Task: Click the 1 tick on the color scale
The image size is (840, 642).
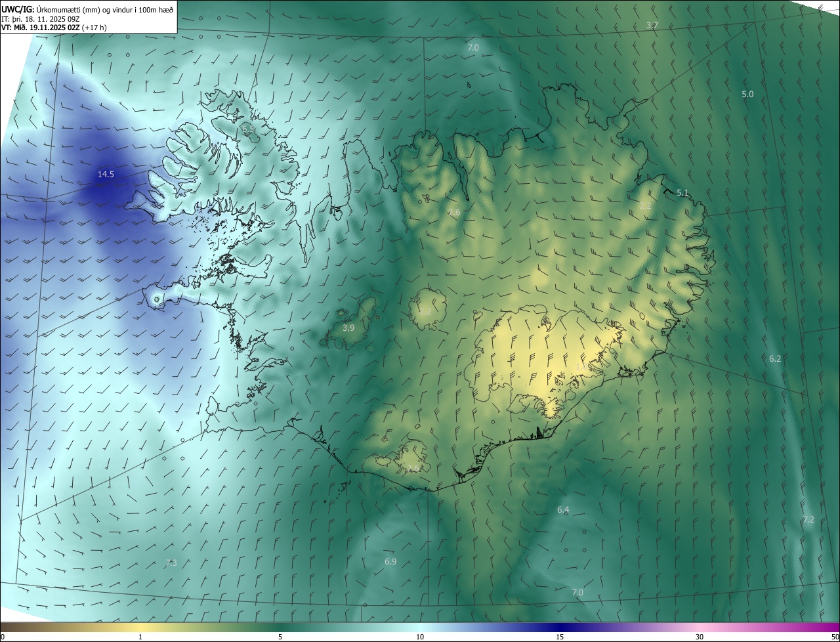Action: [140, 637]
